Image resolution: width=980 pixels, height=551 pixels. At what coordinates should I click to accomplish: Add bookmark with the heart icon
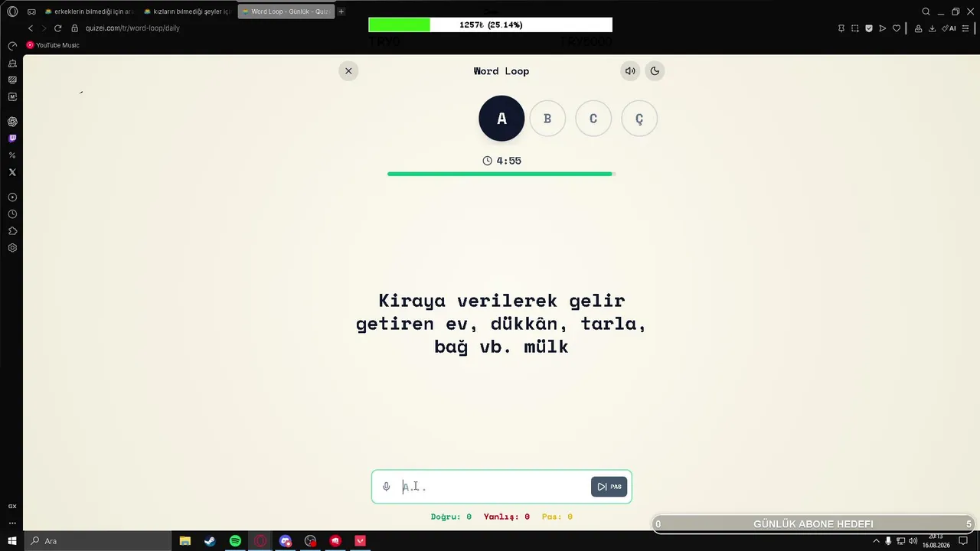[897, 28]
